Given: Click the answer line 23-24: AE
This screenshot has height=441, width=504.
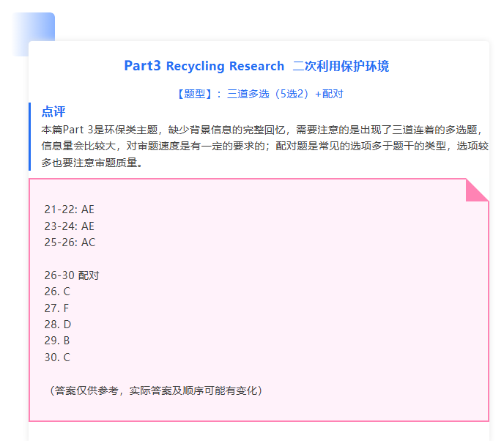Looking at the screenshot, I should 69,226.
